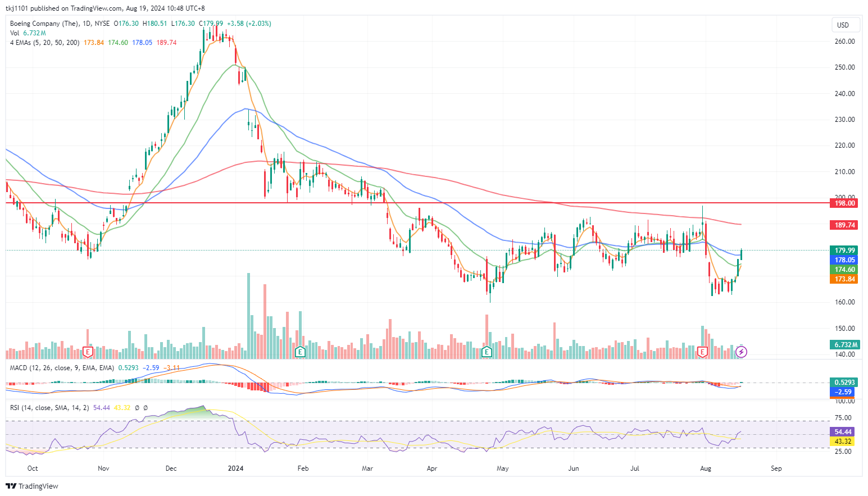The width and height of the screenshot is (868, 496).
Task: Click the TradingView logo at bottom left
Action: (x=32, y=486)
